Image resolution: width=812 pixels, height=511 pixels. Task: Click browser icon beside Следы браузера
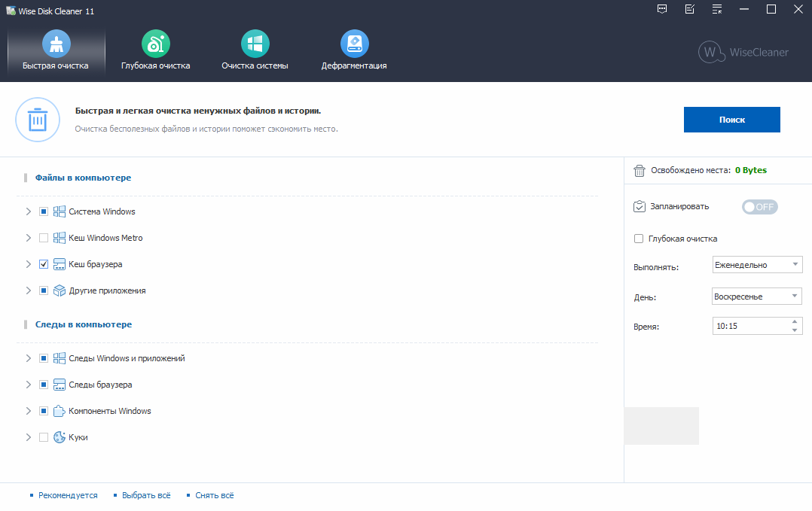coord(60,385)
